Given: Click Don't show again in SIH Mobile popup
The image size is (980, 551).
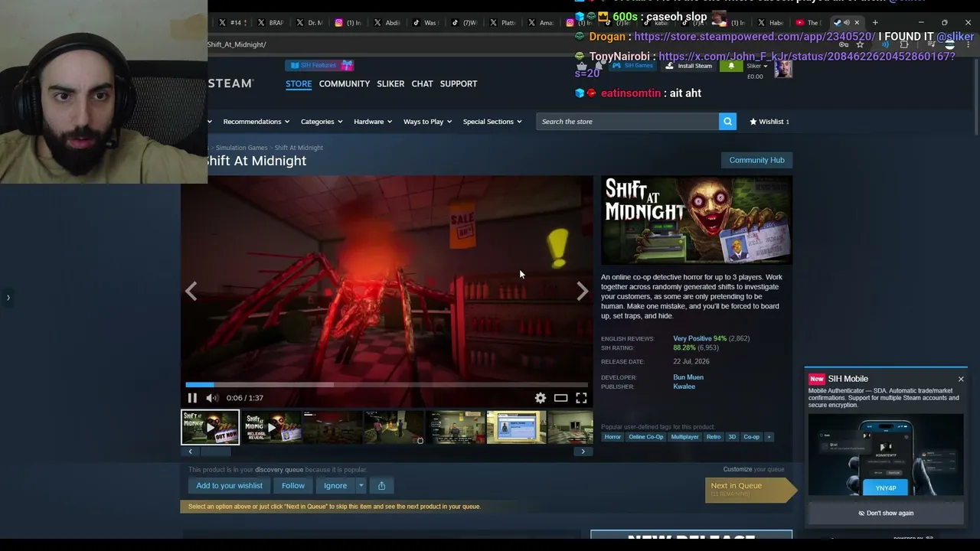Looking at the screenshot, I should coord(886,514).
